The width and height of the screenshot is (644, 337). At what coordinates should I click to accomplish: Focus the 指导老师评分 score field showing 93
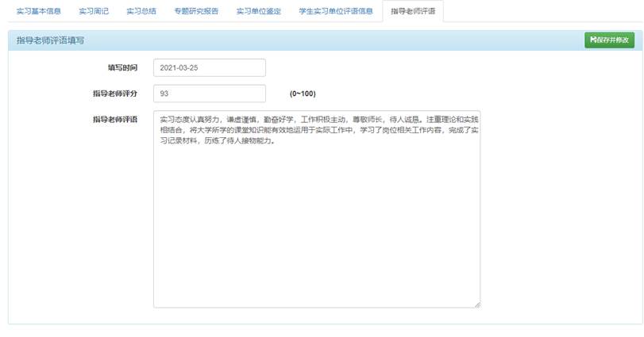click(209, 94)
